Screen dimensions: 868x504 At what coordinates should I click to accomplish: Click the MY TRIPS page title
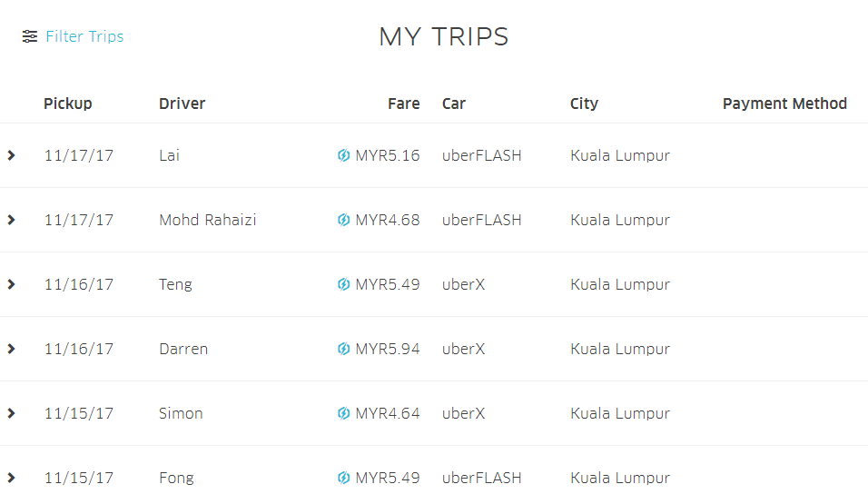pos(443,37)
